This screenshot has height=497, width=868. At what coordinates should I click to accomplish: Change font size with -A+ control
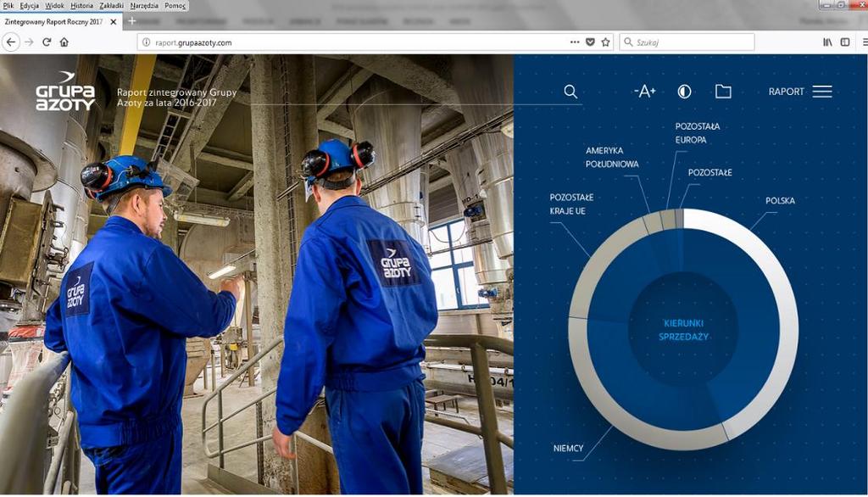tap(645, 92)
